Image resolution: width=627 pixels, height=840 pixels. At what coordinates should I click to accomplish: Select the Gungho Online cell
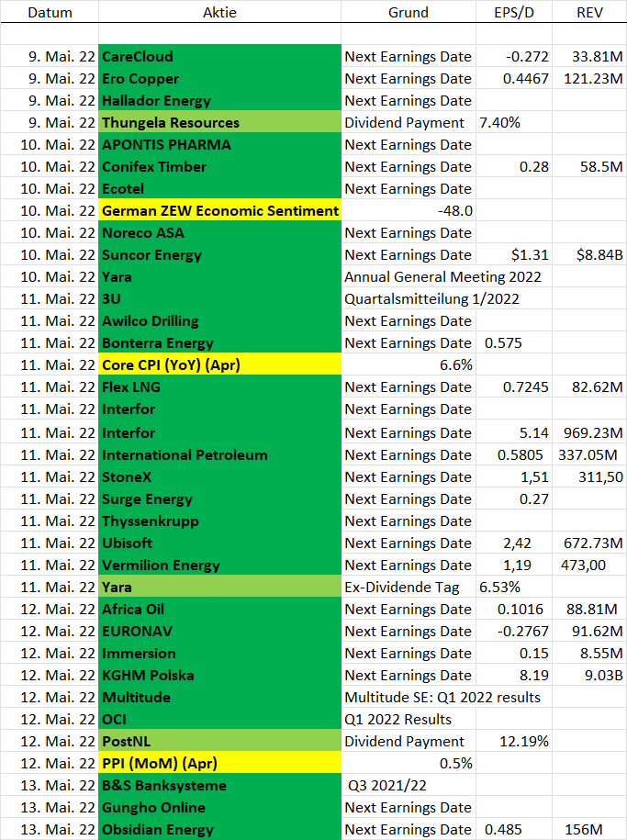tap(219, 807)
